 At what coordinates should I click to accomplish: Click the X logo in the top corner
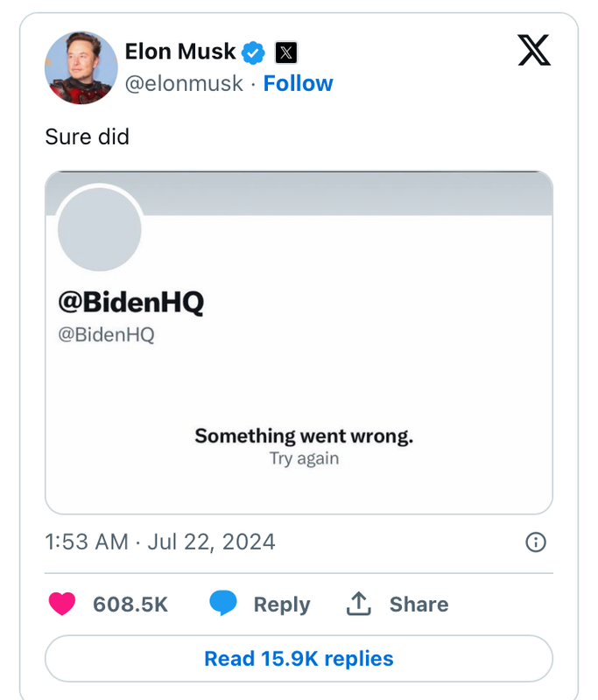(x=534, y=50)
